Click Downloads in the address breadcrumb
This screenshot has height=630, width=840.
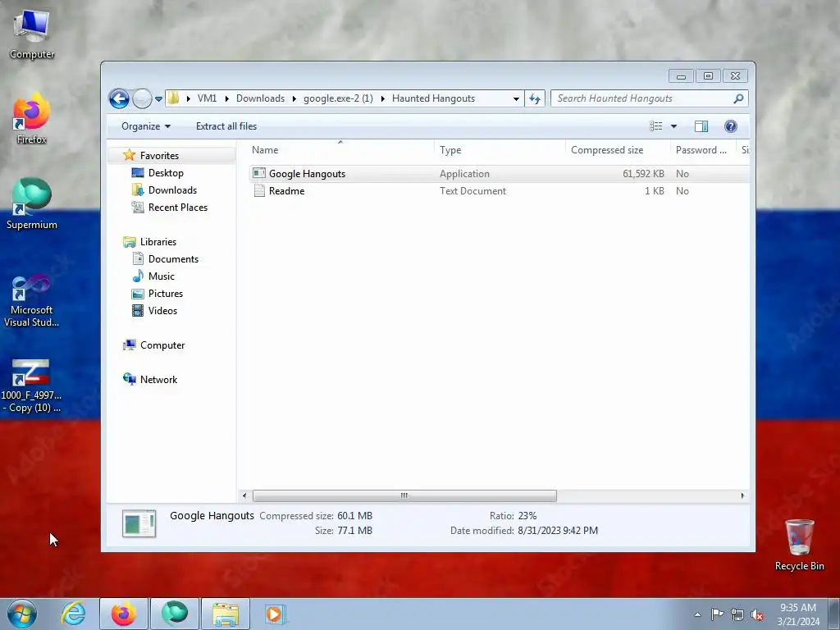pyautogui.click(x=260, y=98)
